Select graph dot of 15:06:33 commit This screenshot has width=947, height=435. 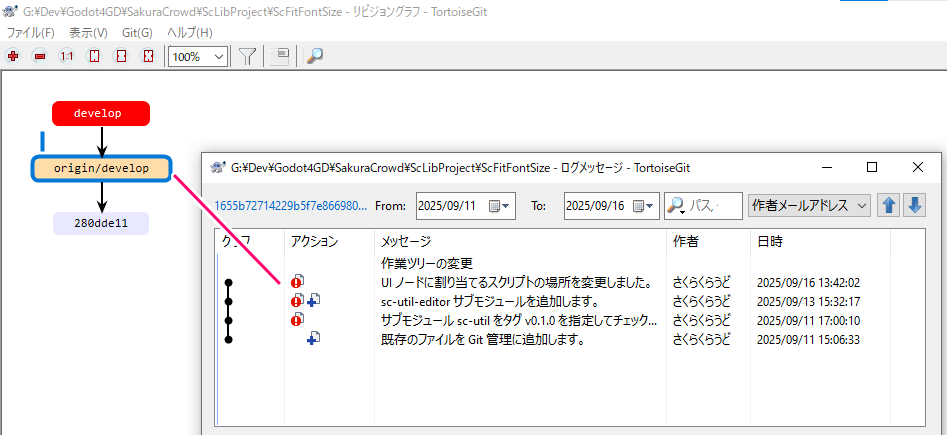(228, 340)
